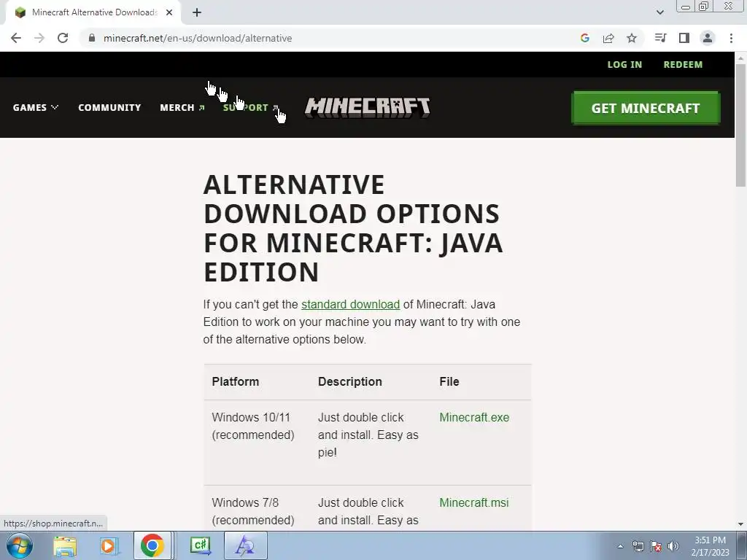This screenshot has width=747, height=560.
Task: Close the Minecraft Alternative Downloads tab
Action: pyautogui.click(x=169, y=12)
